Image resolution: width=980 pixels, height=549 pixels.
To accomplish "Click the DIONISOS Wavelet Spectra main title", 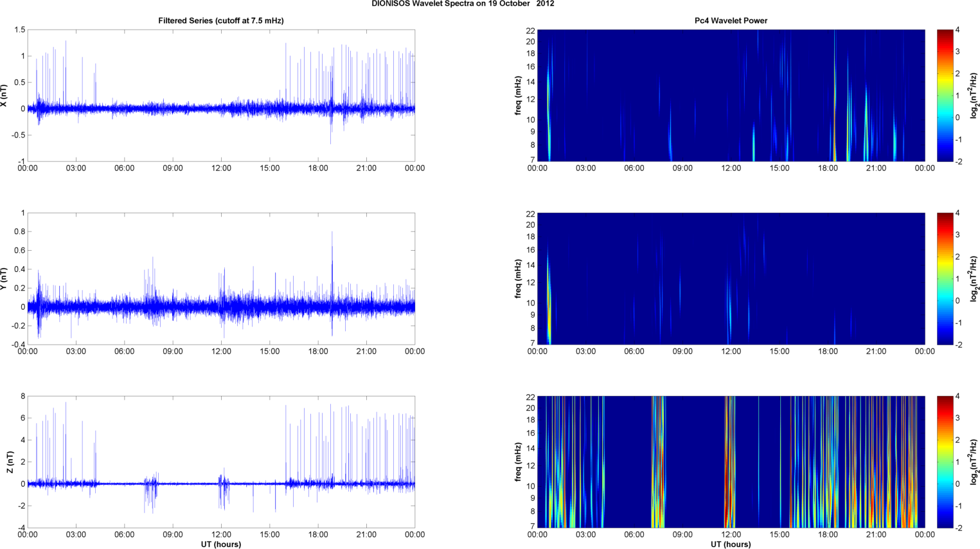I will [x=463, y=4].
